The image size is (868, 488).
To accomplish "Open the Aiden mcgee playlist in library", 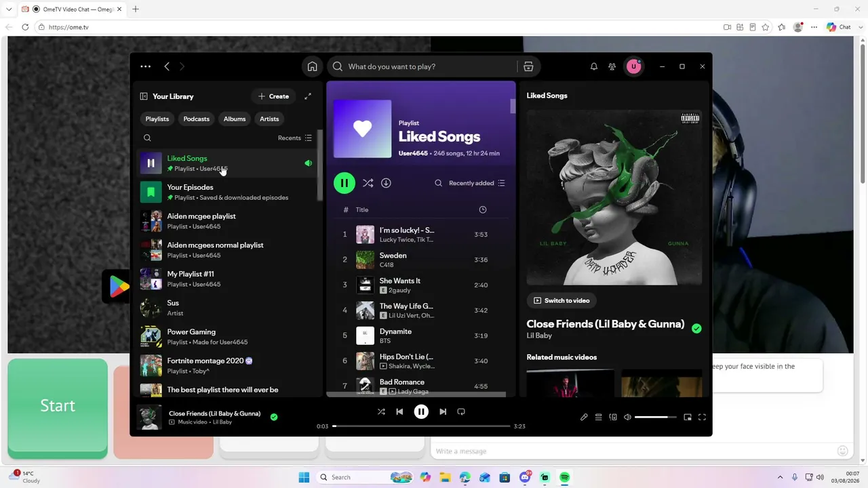I will click(x=226, y=221).
